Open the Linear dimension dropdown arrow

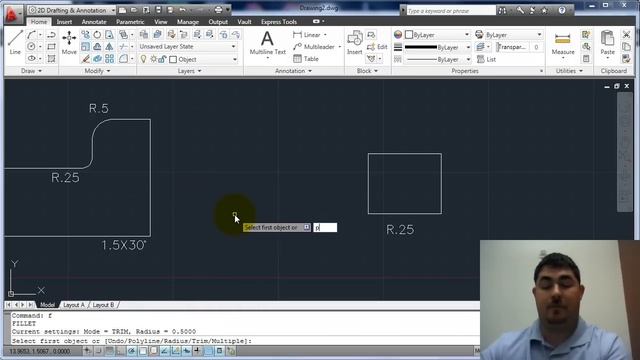pyautogui.click(x=325, y=35)
